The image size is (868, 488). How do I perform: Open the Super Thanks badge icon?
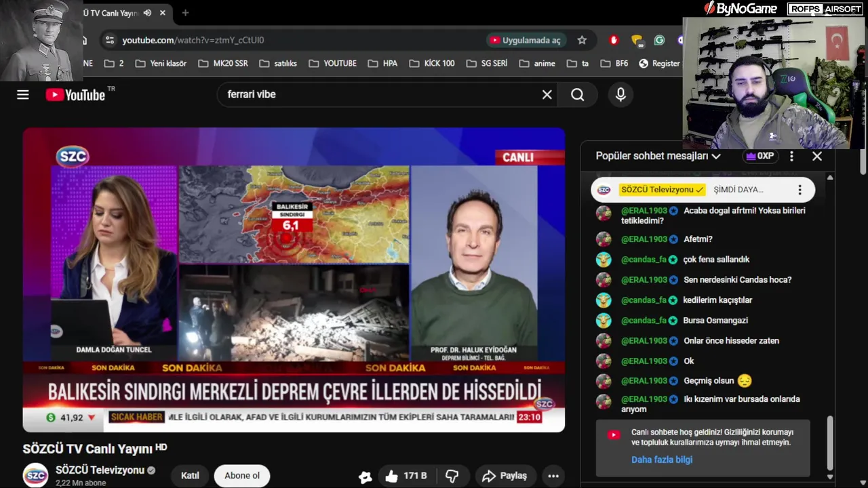[x=365, y=476]
